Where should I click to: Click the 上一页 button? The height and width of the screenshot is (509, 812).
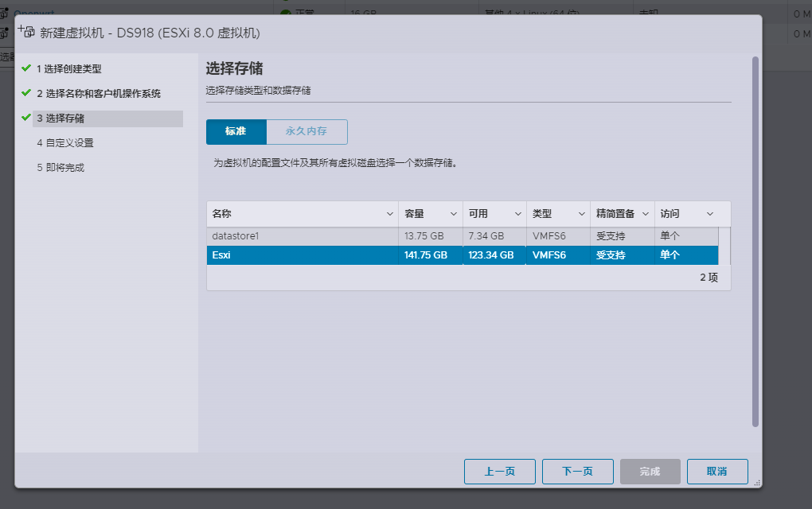(x=499, y=472)
